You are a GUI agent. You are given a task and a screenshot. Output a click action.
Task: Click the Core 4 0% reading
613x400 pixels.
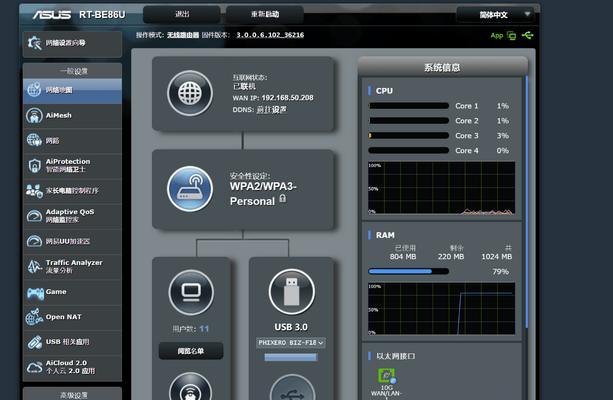[503, 151]
